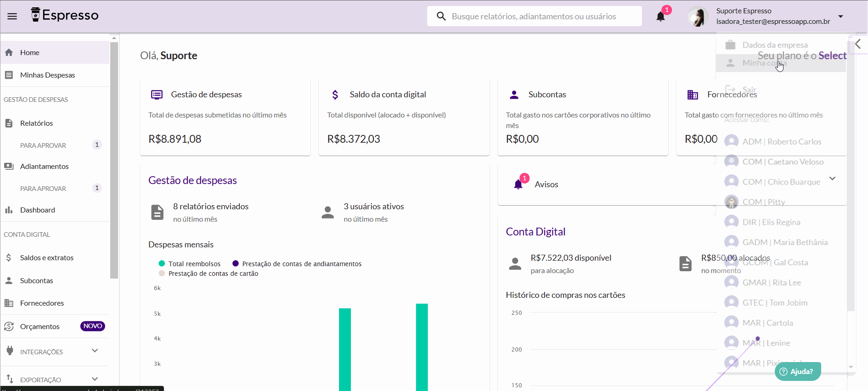This screenshot has width=868, height=391.
Task: Click the NOVO badge beside Orçamentos
Action: click(93, 326)
